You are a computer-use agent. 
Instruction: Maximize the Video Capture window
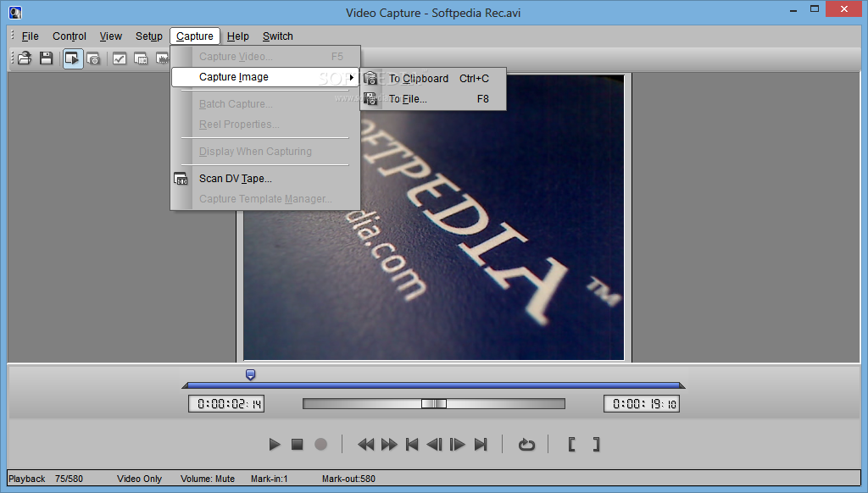815,9
